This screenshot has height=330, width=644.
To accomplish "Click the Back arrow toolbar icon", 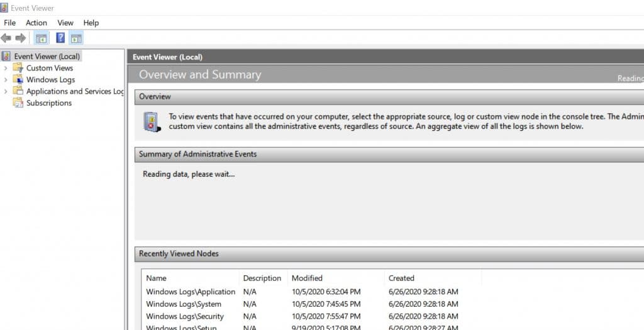I will tap(6, 38).
